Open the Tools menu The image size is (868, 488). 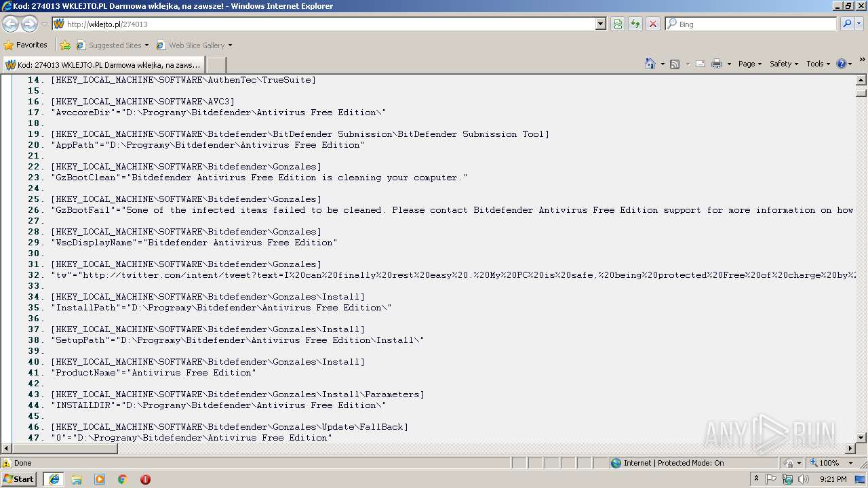pos(818,64)
